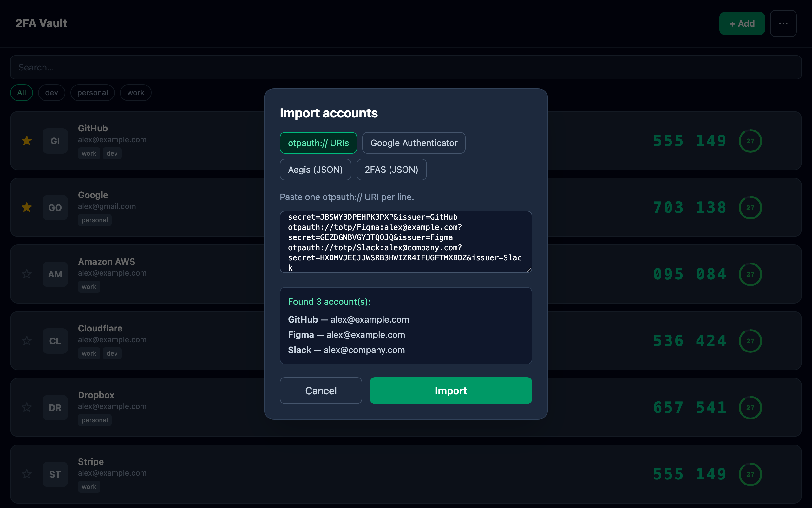This screenshot has height=508, width=812.
Task: Grab the textarea resize handle
Action: coord(529,270)
